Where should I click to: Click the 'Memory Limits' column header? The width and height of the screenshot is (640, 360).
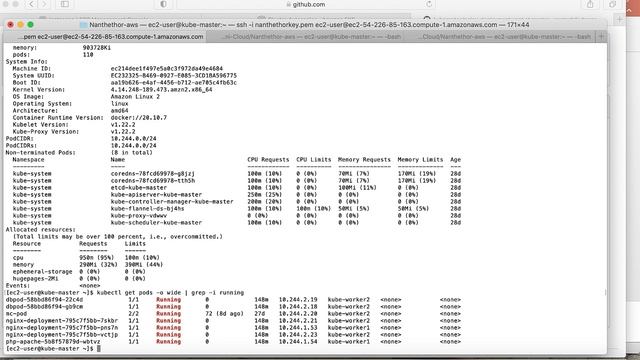420,160
